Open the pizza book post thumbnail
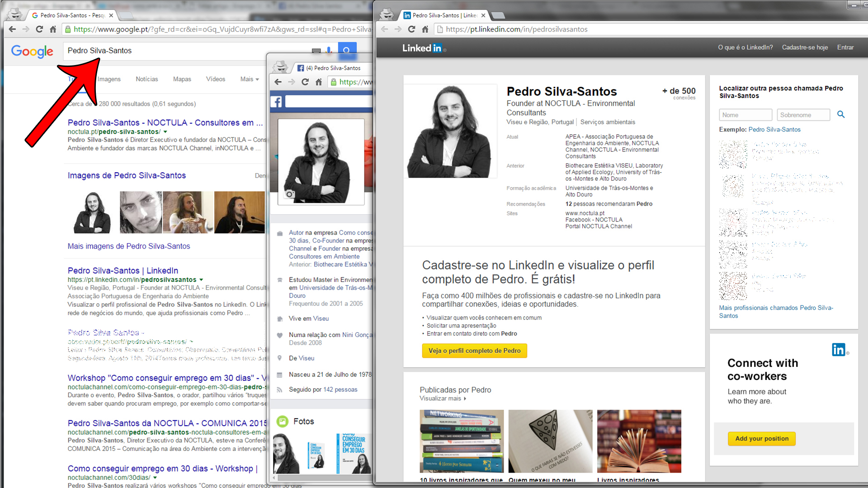The height and width of the screenshot is (488, 868). point(550,441)
